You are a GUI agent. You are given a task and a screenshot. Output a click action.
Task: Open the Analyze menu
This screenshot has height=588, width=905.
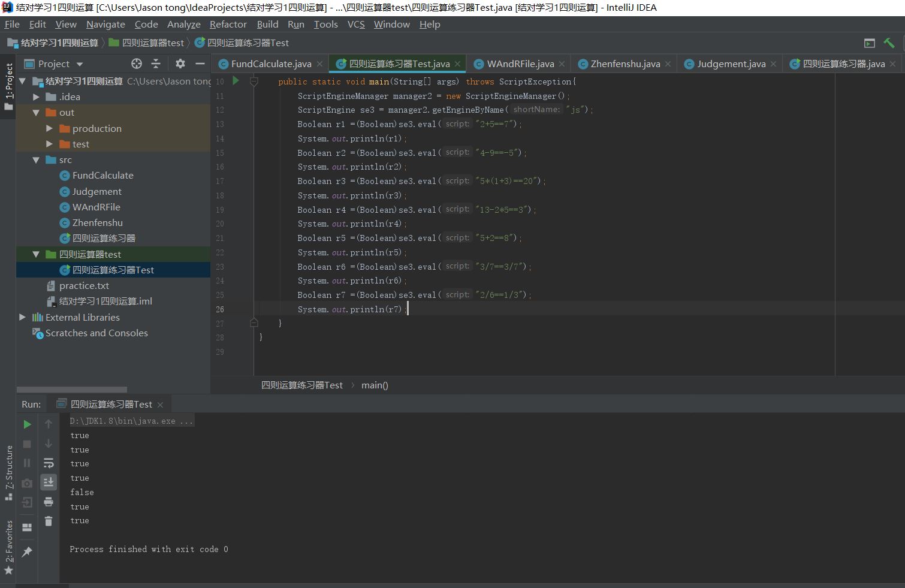coord(183,24)
